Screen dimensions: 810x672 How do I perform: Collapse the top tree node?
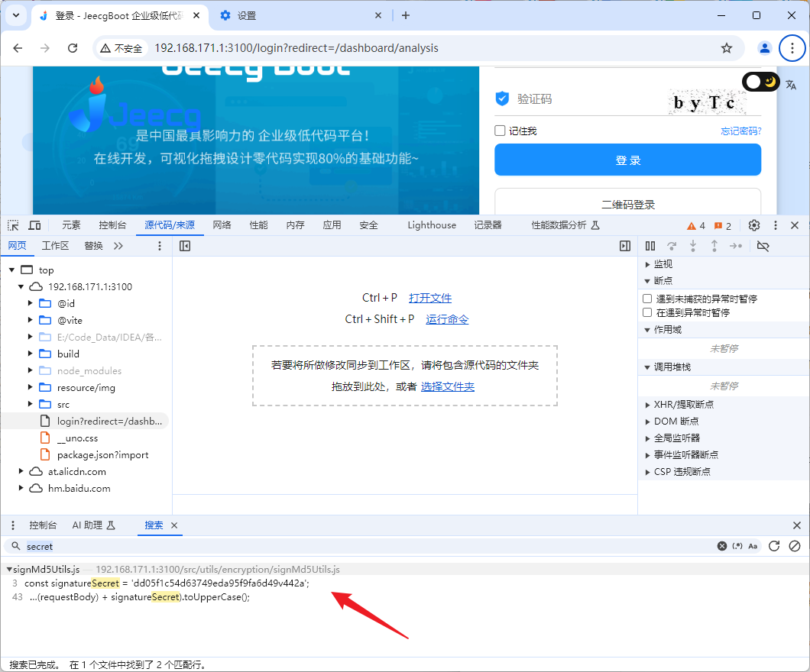tap(12, 270)
